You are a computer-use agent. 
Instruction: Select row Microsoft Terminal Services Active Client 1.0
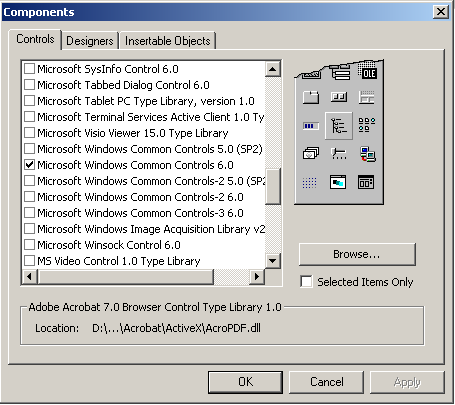(144, 117)
